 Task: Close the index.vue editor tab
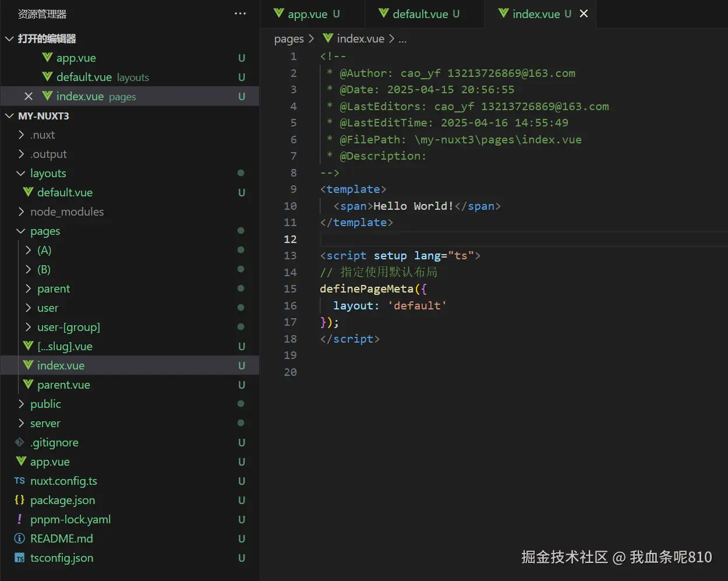[x=584, y=13]
